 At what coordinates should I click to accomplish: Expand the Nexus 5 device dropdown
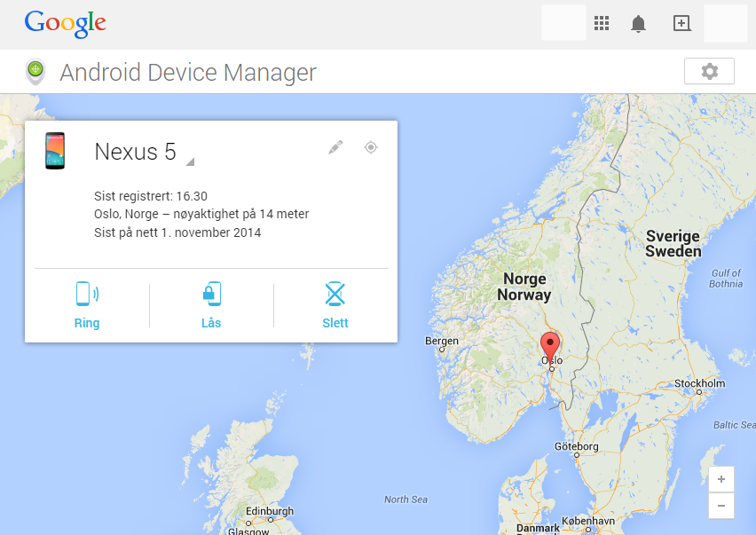tap(190, 162)
